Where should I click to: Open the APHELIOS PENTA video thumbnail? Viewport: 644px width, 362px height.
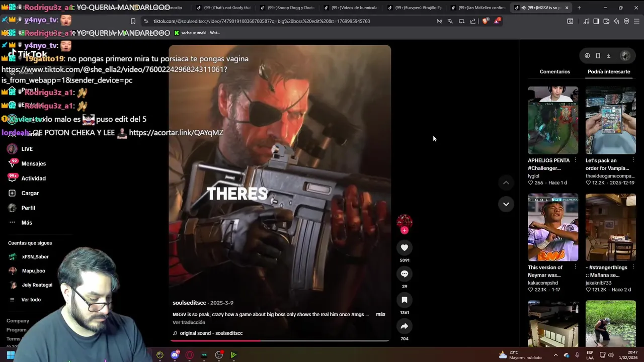coord(553,120)
